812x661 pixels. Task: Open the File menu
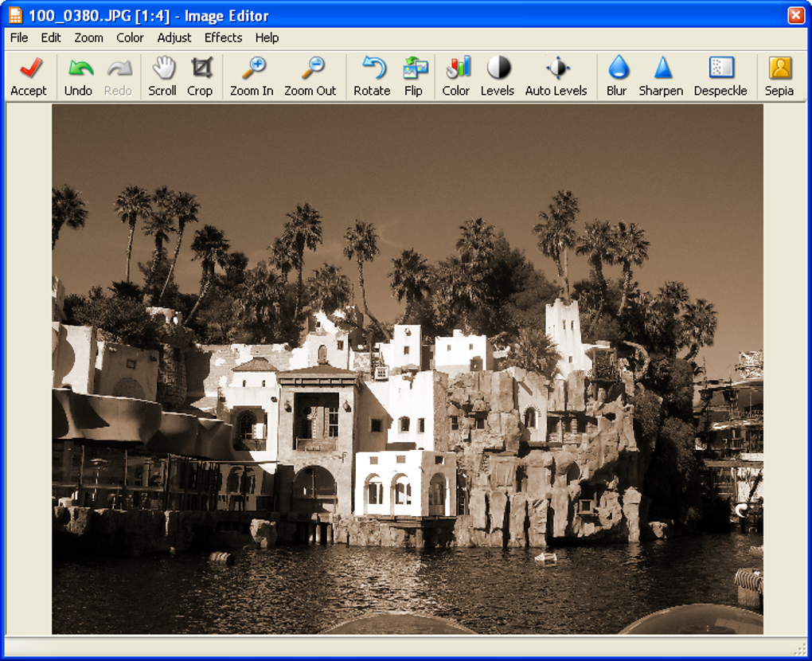pyautogui.click(x=19, y=37)
